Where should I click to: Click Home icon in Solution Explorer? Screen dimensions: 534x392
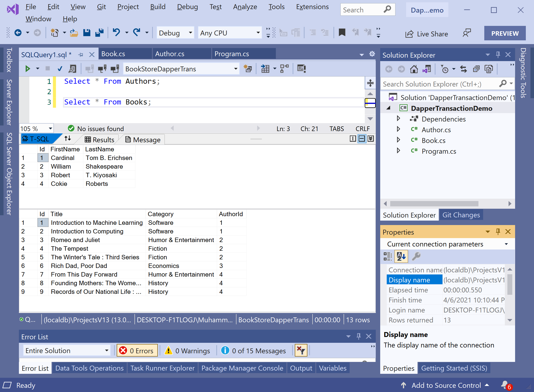point(414,69)
